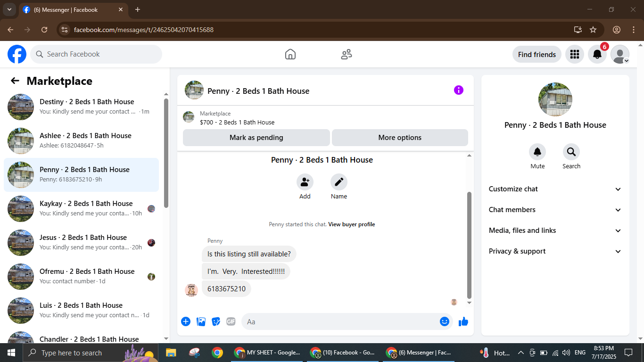Viewport: 644px width, 362px height.
Task: Switch to (10) Facebook taskbar window
Action: [x=343, y=353]
